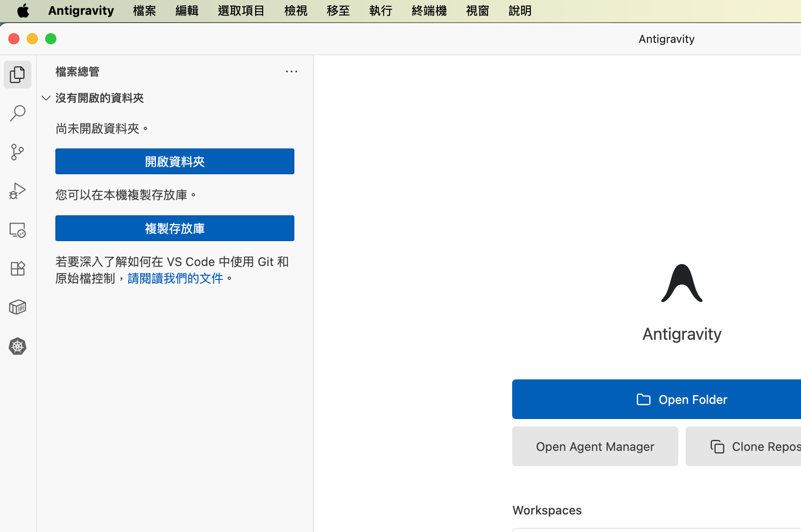
Task: Open the Apple menu
Action: (x=23, y=11)
